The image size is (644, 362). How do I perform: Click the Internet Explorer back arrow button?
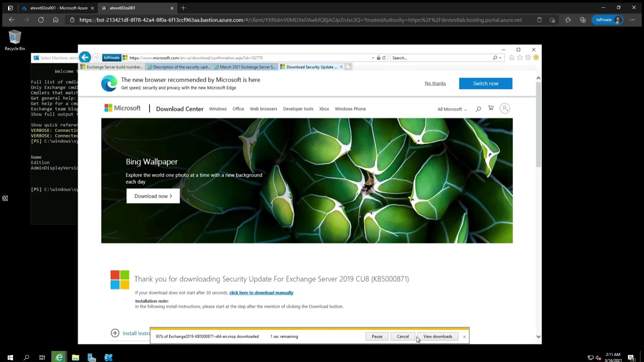[x=85, y=57]
